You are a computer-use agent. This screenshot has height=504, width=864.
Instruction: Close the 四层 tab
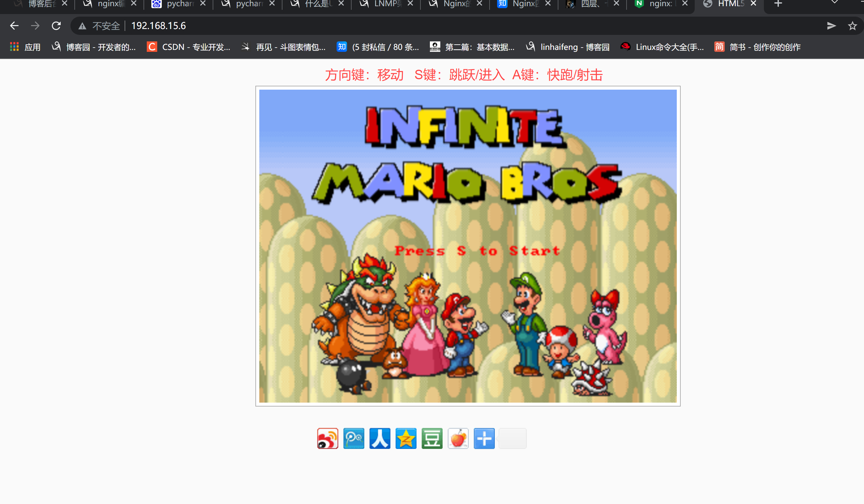[x=616, y=4]
